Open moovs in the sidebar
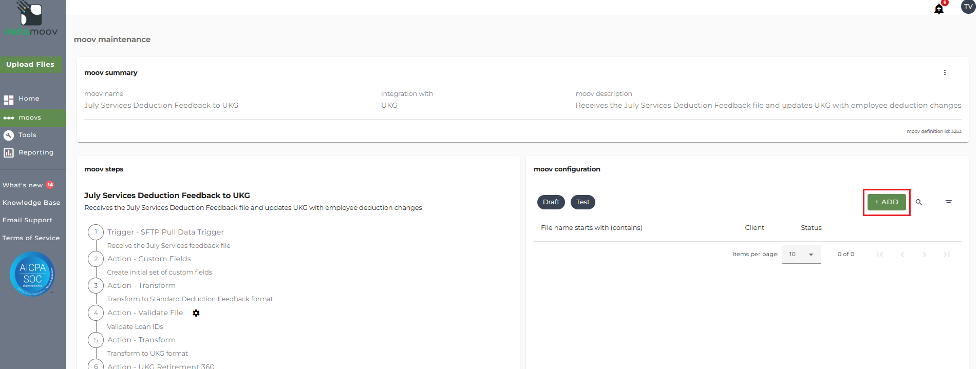Viewport: 980px width, 369px height. 33,118
